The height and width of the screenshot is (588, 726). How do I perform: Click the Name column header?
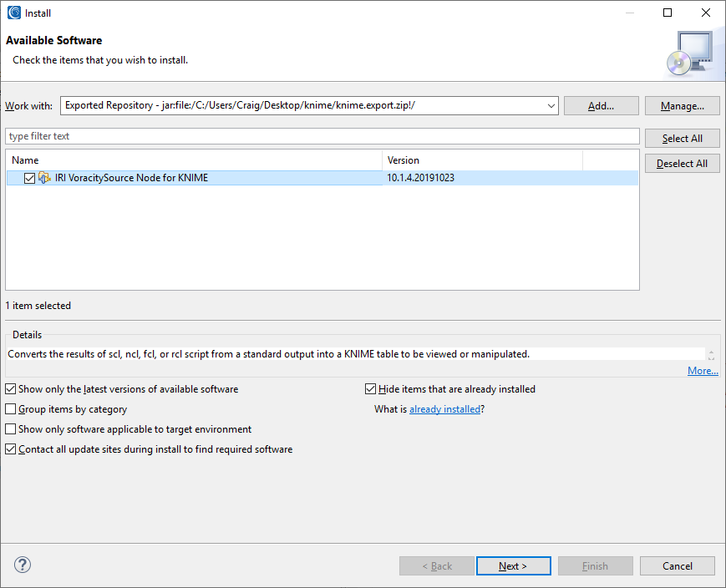[x=195, y=160]
